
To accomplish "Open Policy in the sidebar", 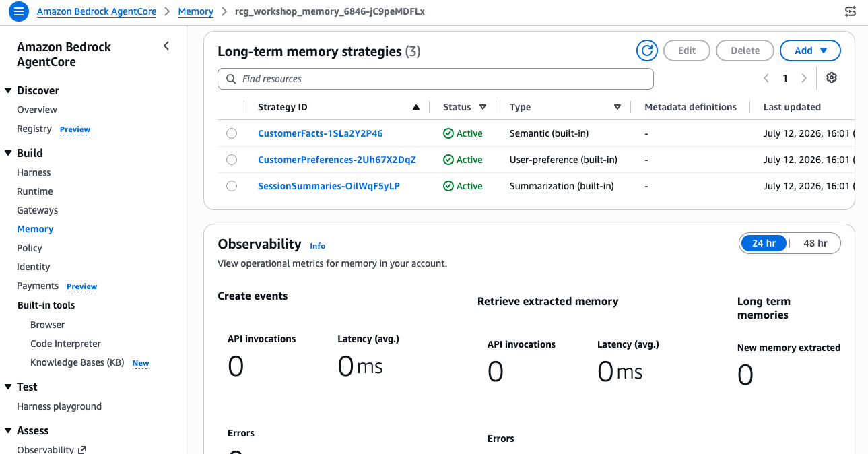I will pyautogui.click(x=30, y=248).
